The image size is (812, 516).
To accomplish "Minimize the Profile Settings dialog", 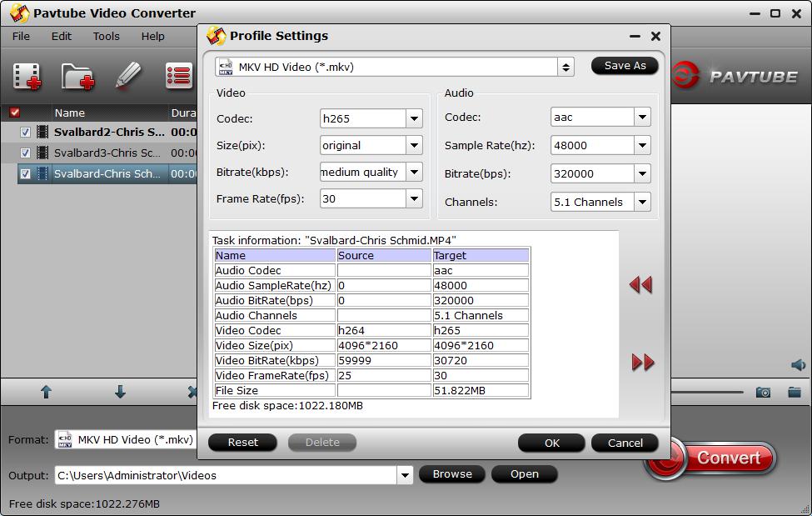I will (635, 37).
